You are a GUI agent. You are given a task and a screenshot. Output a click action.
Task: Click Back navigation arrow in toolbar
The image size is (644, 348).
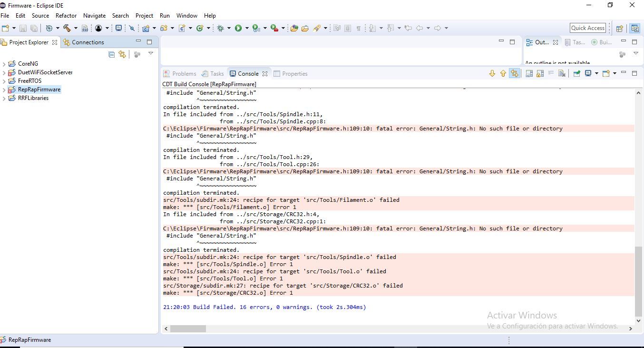tap(419, 28)
